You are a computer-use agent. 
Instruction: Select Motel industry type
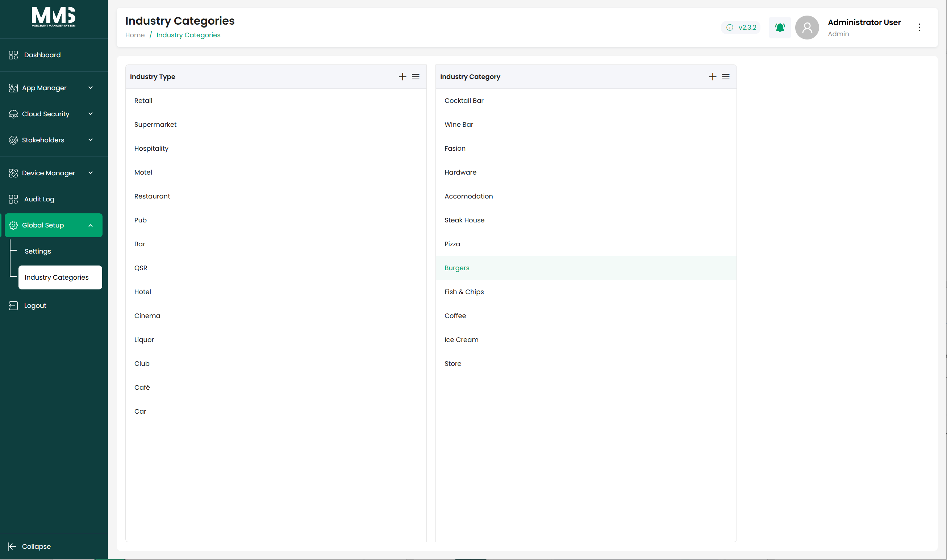point(276,172)
